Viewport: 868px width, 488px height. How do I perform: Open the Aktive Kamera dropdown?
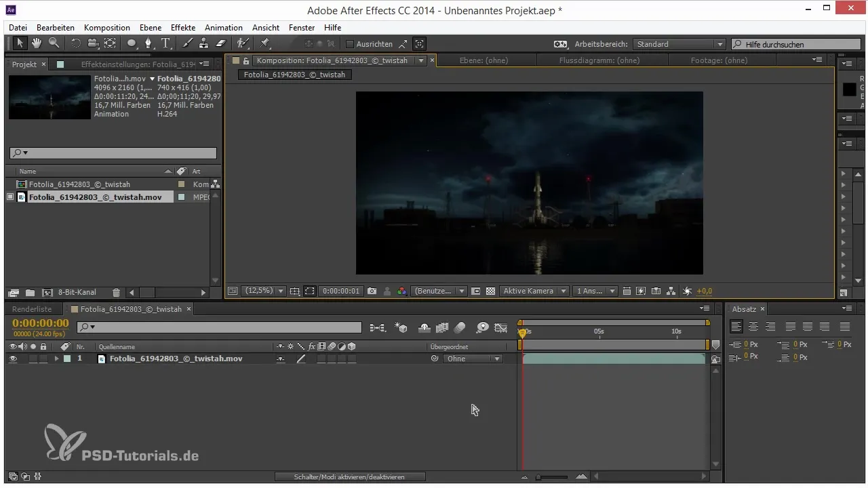pyautogui.click(x=534, y=291)
